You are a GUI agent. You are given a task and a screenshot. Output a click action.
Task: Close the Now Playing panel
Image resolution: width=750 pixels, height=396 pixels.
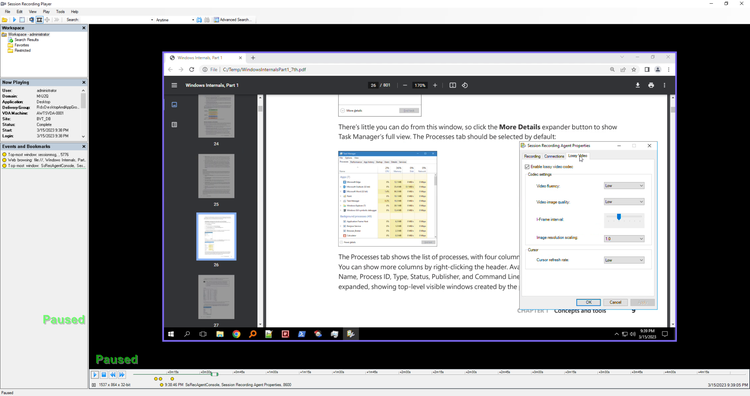(x=84, y=82)
